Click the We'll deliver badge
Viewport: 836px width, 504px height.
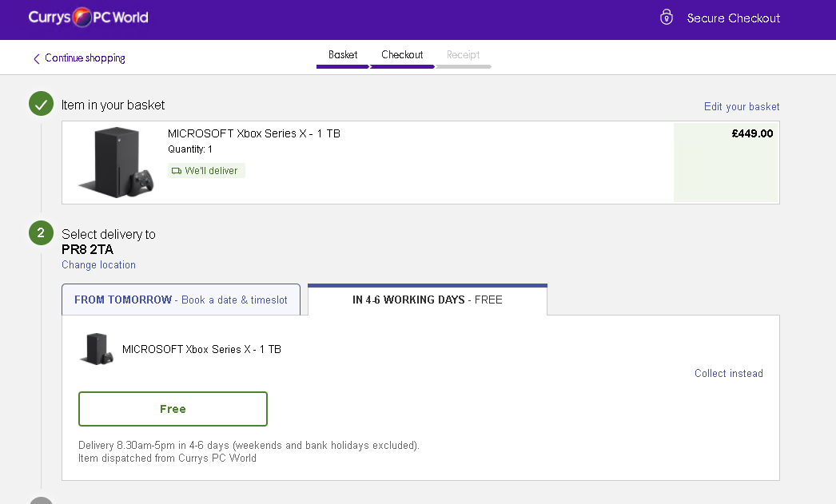pos(206,170)
